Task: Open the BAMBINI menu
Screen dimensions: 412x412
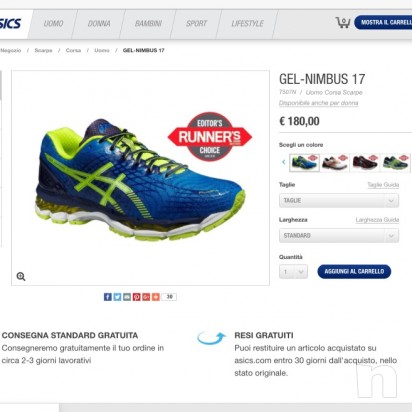Action: (x=148, y=24)
